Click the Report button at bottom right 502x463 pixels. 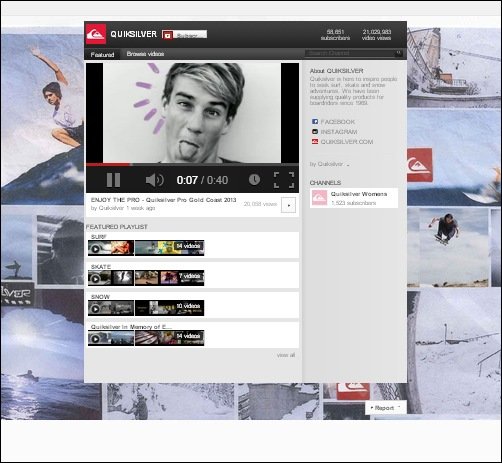click(x=386, y=408)
